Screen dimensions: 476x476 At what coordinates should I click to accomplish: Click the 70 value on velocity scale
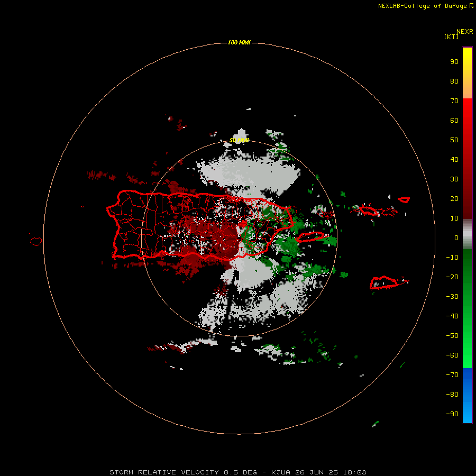[454, 101]
